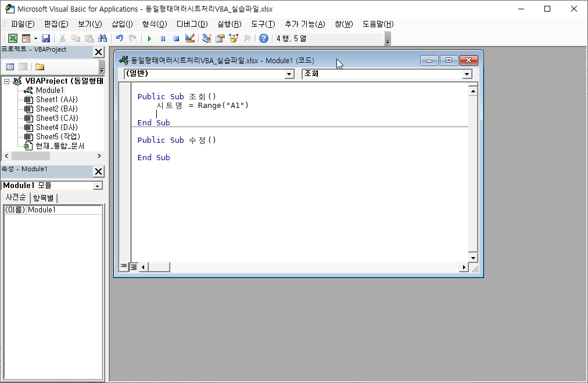This screenshot has height=383, width=588.
Task: Open the 파일(F) menu
Action: [x=23, y=24]
